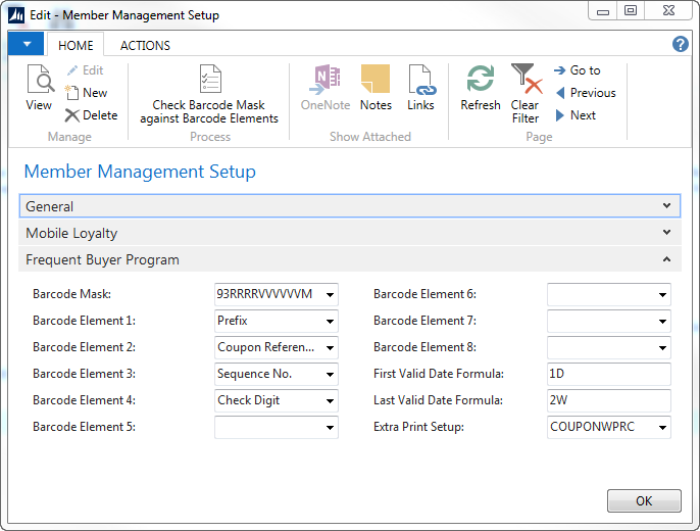
Task: Open the Barcode Element 1 dropdown
Action: (x=330, y=321)
